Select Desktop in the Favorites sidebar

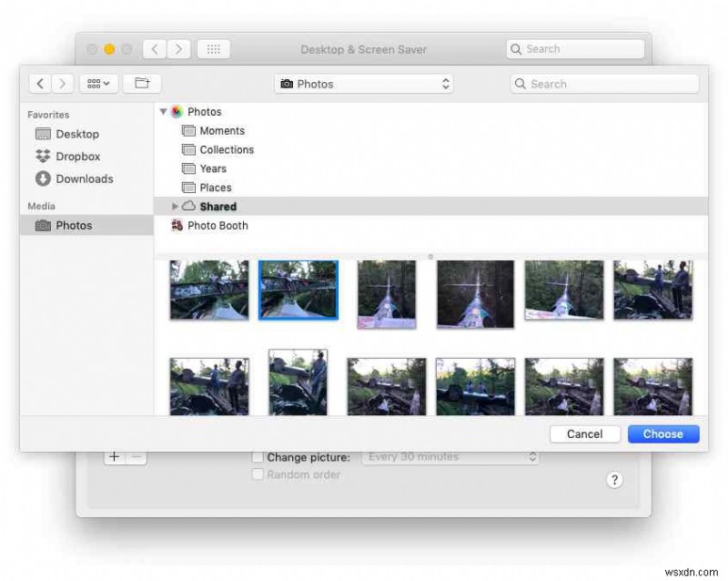coord(76,134)
